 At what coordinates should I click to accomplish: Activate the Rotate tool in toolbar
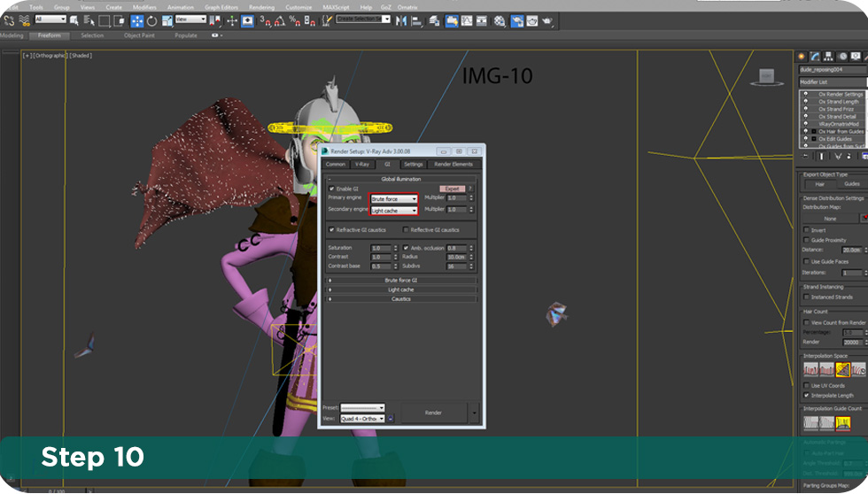[152, 20]
